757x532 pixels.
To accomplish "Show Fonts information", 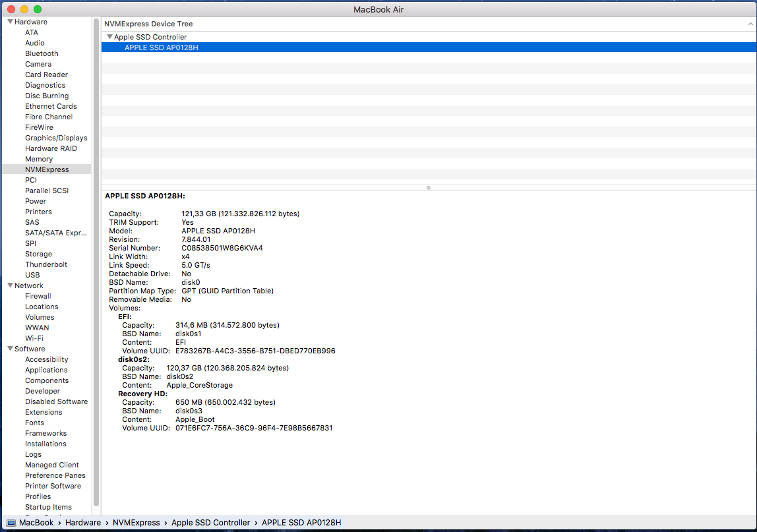I will pyautogui.click(x=34, y=423).
